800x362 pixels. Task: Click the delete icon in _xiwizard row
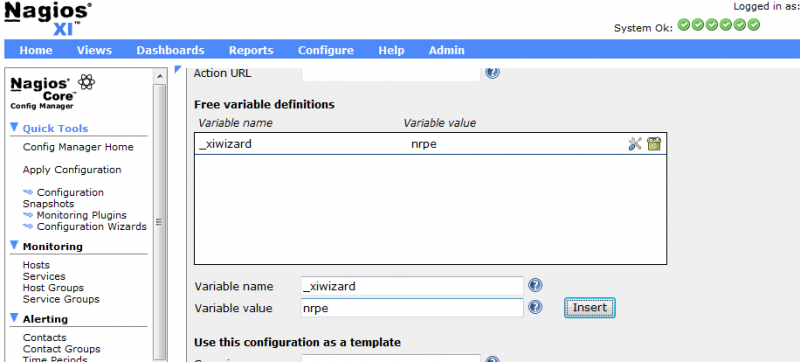654,144
